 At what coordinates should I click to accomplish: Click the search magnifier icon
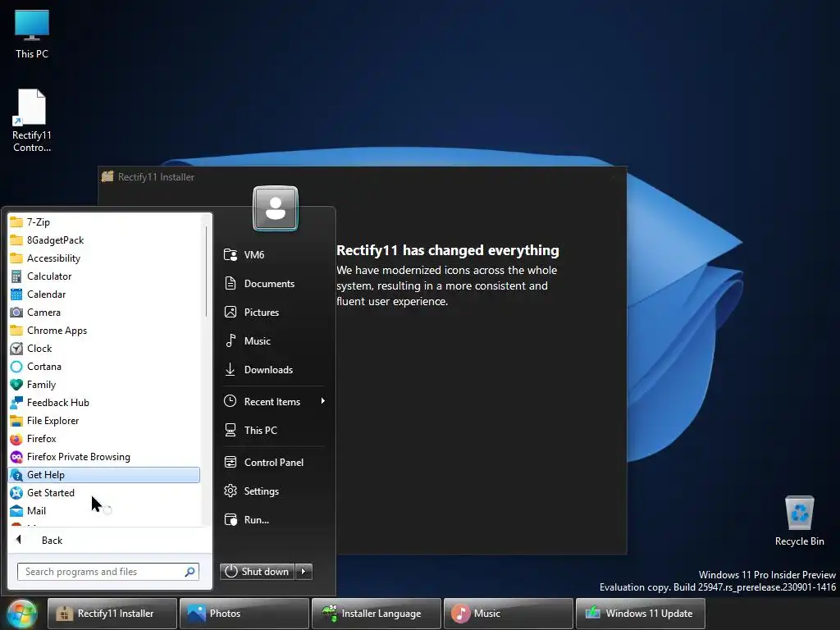189,572
